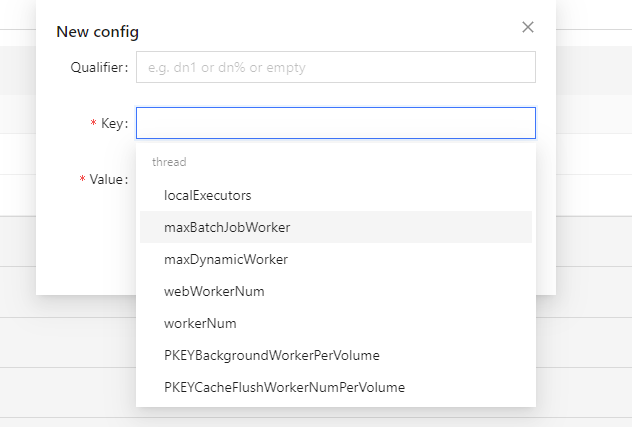Click the New config dialog title
The width and height of the screenshot is (632, 427).
click(97, 32)
